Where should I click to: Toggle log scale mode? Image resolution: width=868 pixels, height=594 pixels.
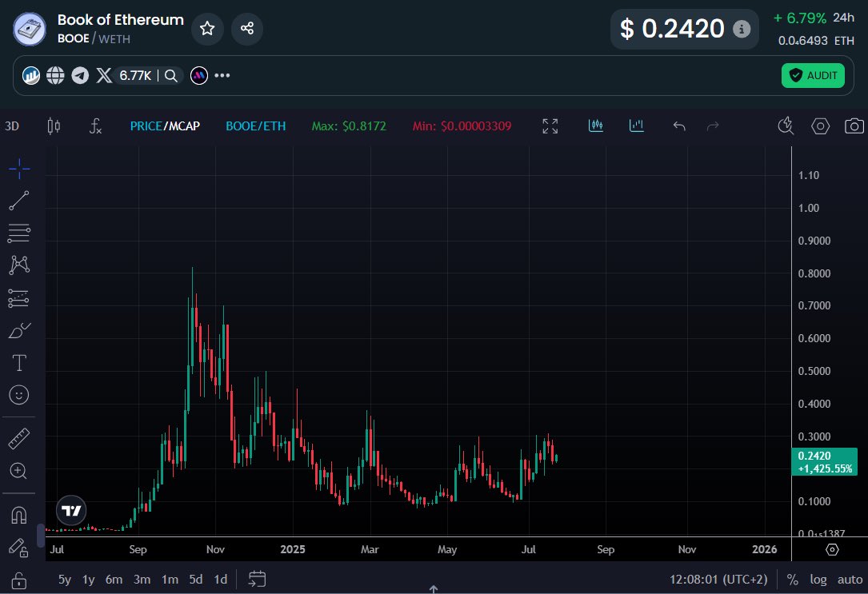point(818,579)
